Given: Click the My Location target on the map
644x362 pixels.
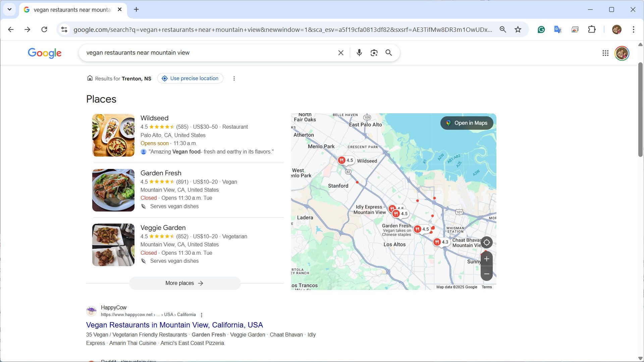Looking at the screenshot, I should pos(487,242).
